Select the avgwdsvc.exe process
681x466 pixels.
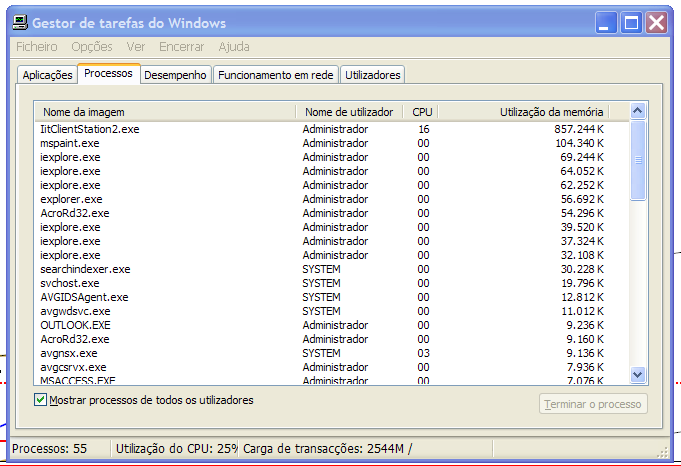(x=332, y=311)
